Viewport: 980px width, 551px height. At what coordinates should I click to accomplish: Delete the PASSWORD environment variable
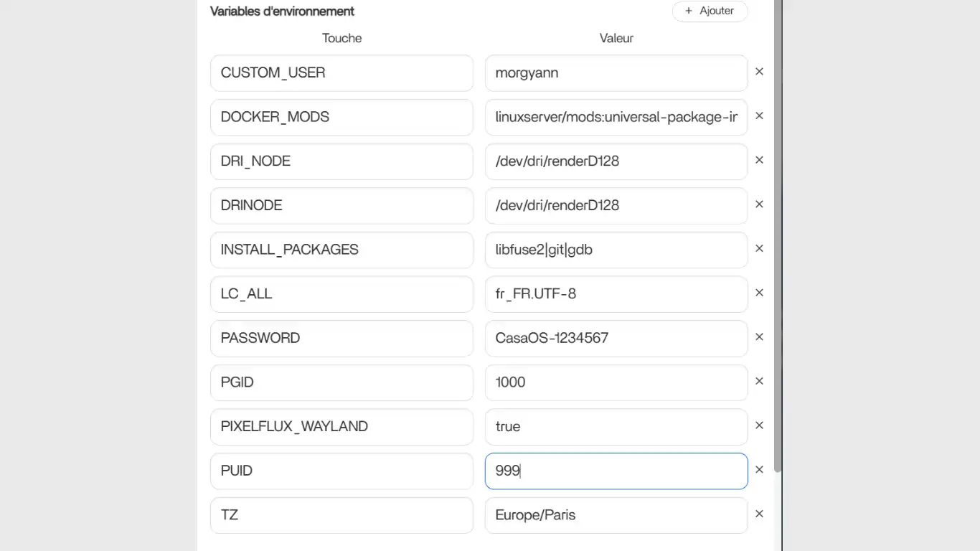click(759, 336)
